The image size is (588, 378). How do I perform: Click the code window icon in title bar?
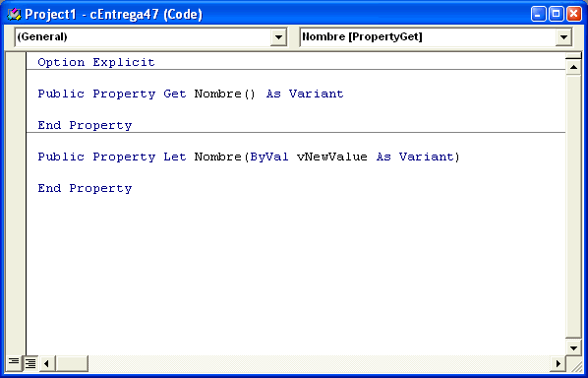coord(14,15)
